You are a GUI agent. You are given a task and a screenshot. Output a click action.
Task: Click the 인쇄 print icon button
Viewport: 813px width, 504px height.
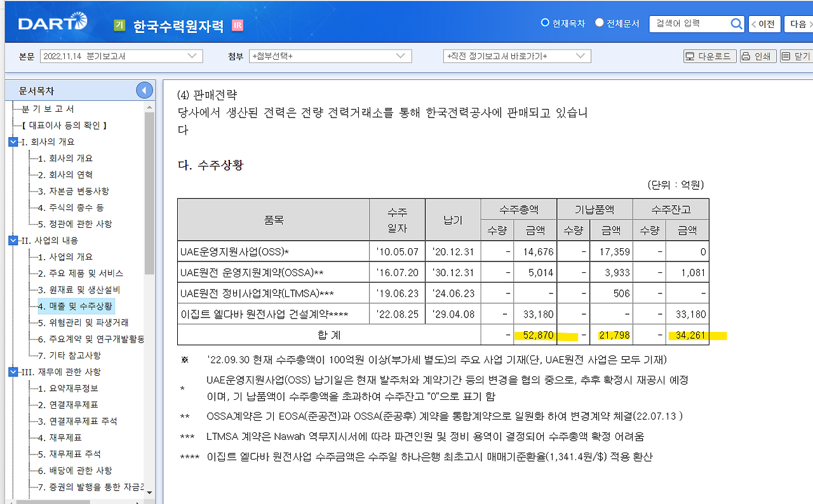[x=758, y=56]
